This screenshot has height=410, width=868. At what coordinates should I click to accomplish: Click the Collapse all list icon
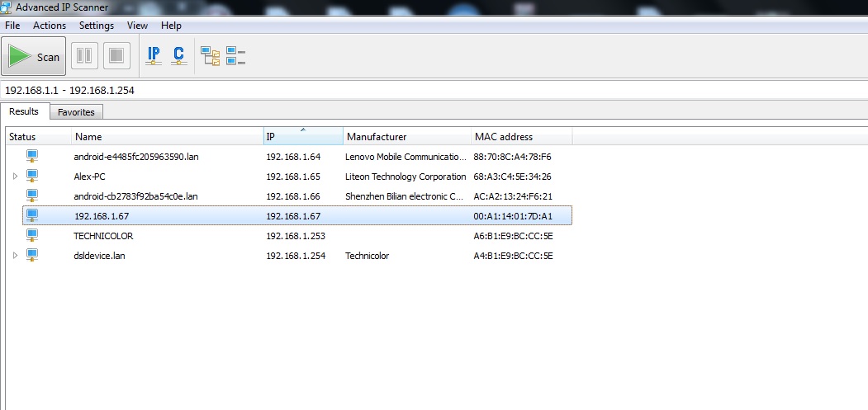pyautogui.click(x=236, y=56)
